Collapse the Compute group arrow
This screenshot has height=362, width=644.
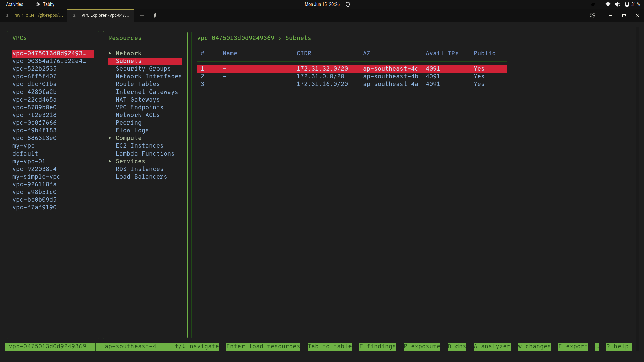coord(110,138)
